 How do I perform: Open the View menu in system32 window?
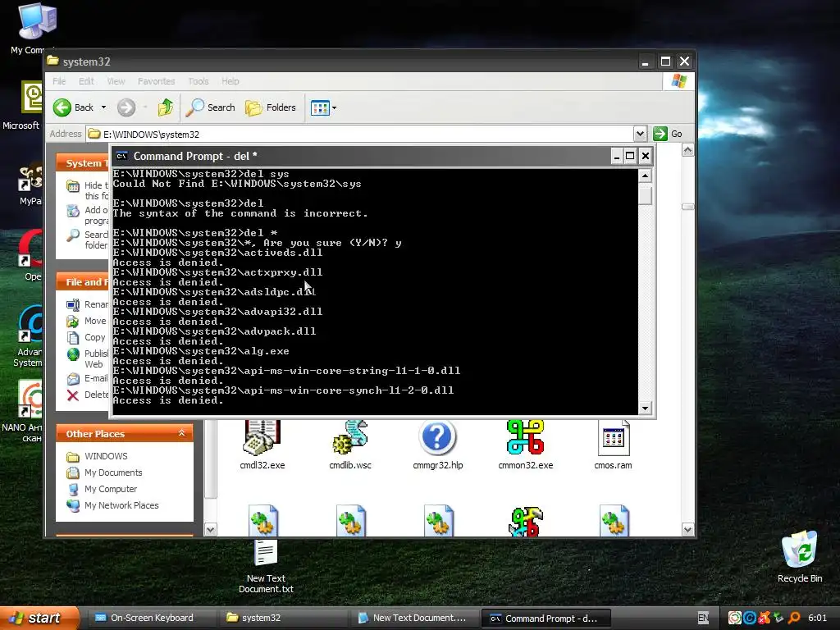click(116, 81)
